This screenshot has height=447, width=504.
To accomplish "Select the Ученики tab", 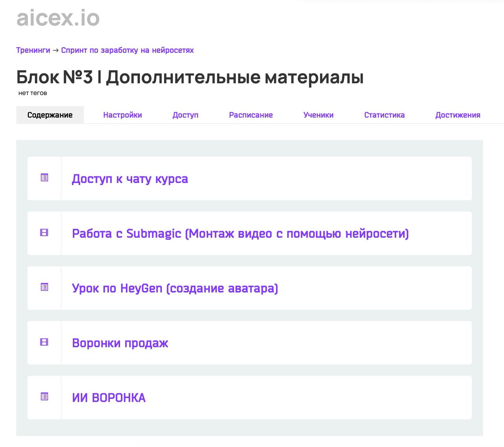I will (319, 115).
